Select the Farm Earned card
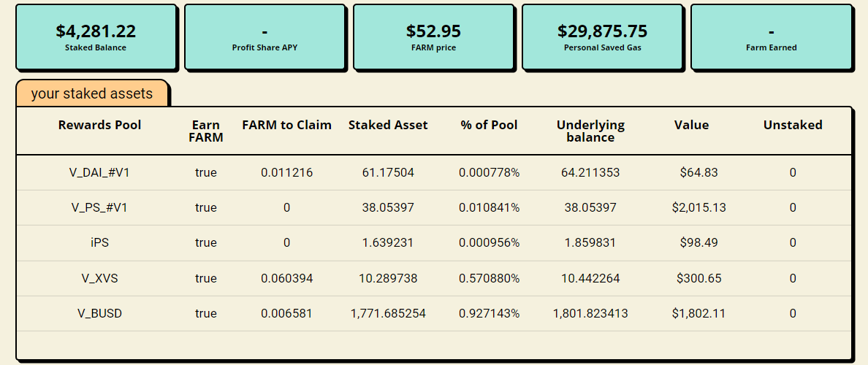868x365 pixels. pos(771,37)
